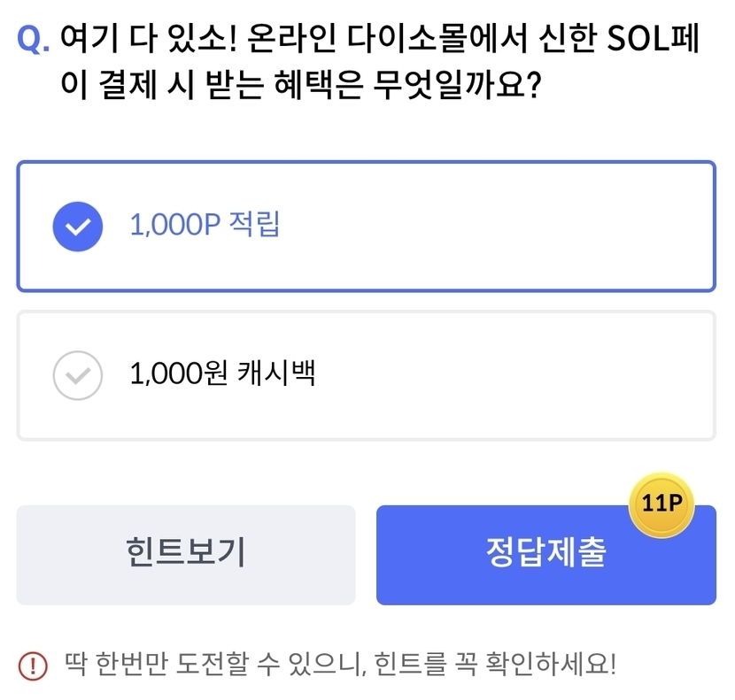Click the red exclamation warning icon
The image size is (735, 700).
pos(33,664)
